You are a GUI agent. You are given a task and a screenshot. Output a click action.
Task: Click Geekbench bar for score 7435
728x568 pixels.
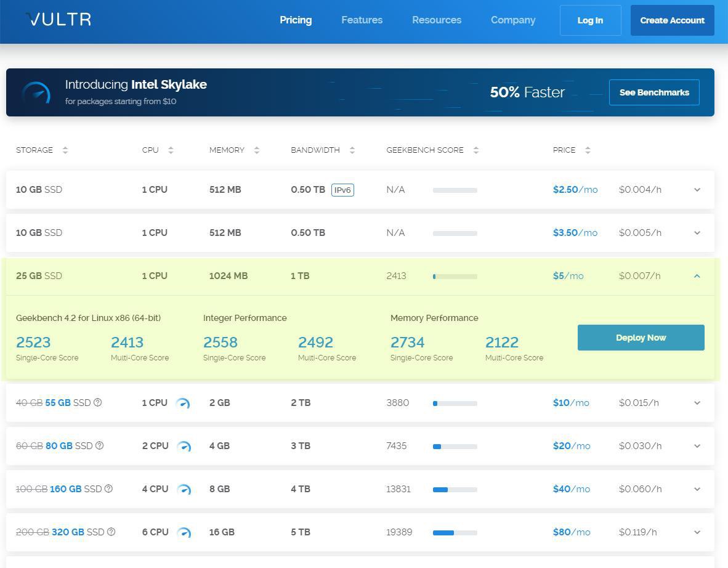click(455, 447)
